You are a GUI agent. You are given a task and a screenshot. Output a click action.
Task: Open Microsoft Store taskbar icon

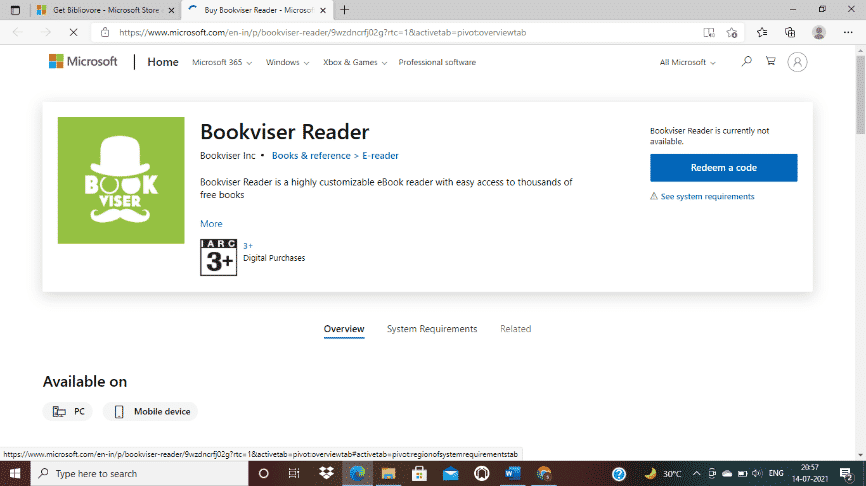pos(419,474)
